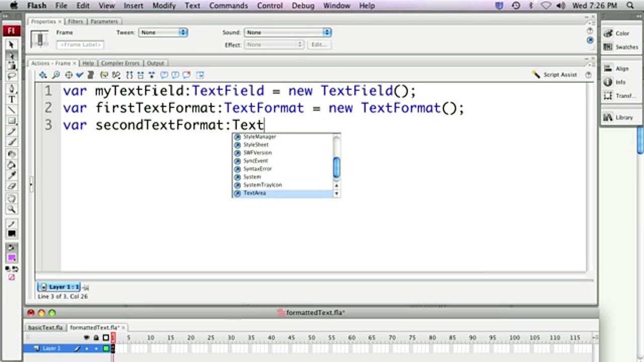This screenshot has width=644, height=362.
Task: Click the Debug options icon
Action: 116,75
